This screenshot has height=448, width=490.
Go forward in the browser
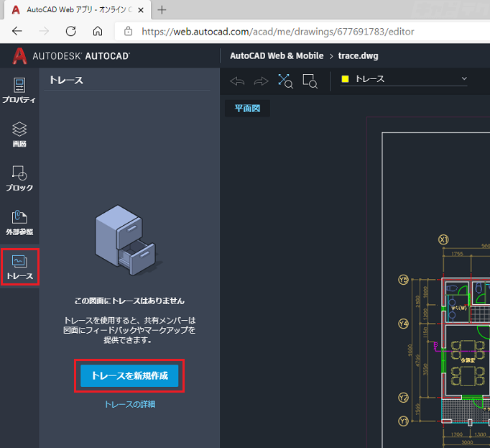click(44, 31)
